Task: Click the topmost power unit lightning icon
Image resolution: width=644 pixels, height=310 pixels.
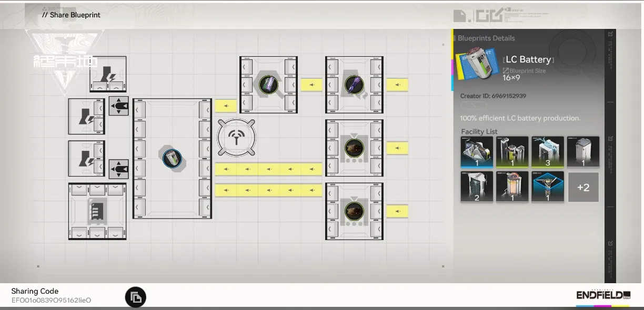Action: click(108, 75)
